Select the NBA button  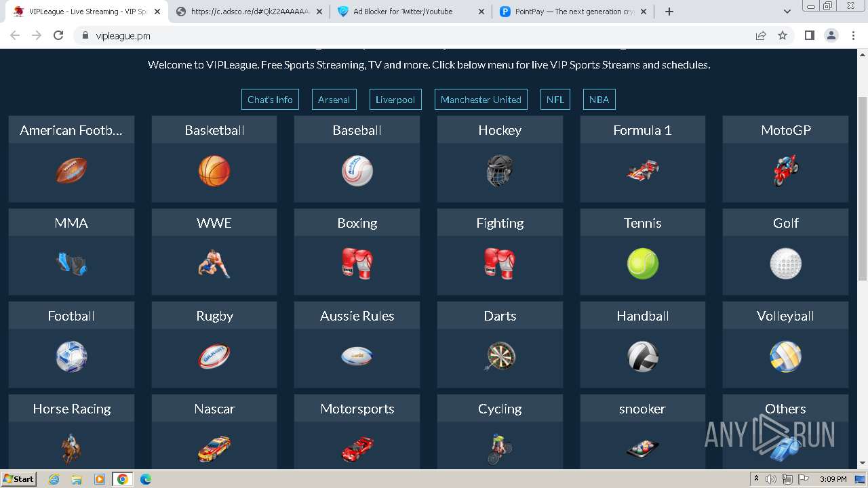coord(599,100)
